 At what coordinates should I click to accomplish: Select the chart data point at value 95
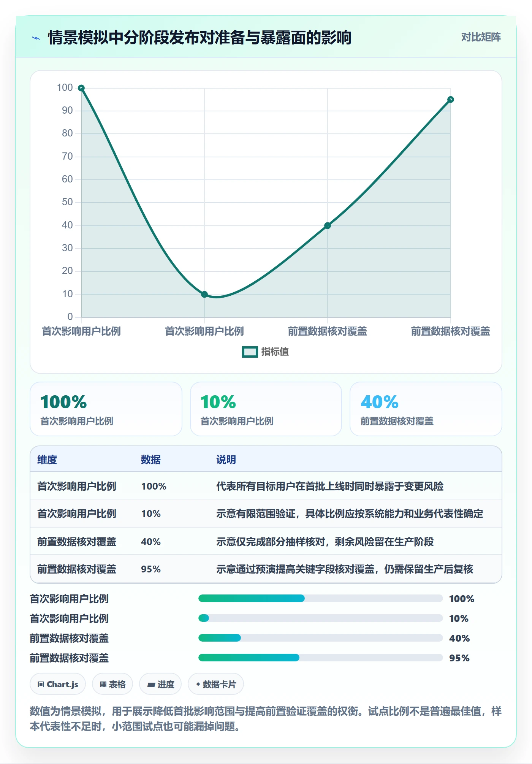(450, 100)
